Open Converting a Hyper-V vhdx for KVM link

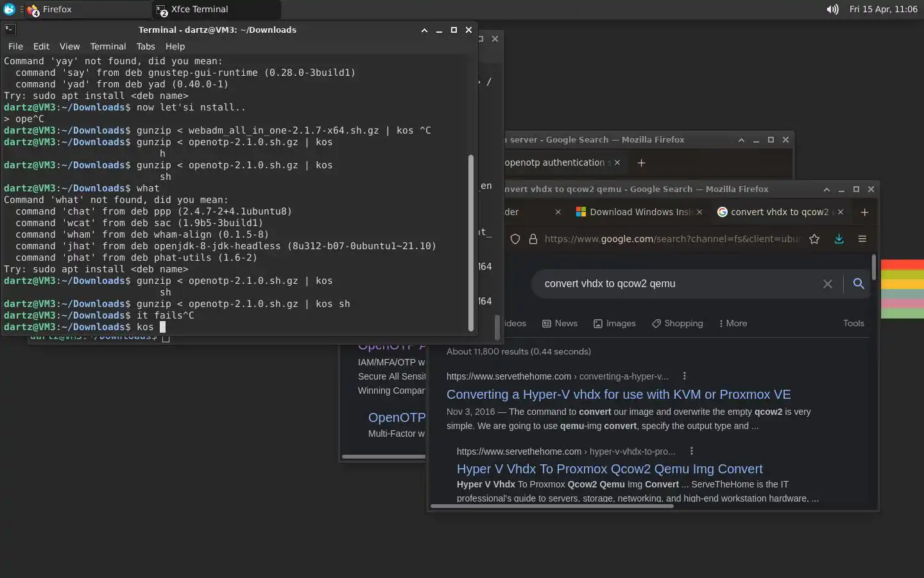point(619,394)
